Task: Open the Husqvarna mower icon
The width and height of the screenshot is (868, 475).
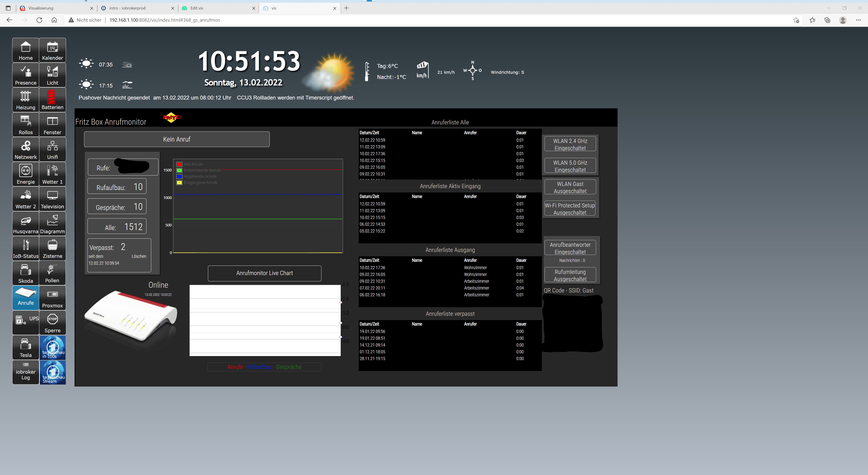Action: (x=26, y=223)
